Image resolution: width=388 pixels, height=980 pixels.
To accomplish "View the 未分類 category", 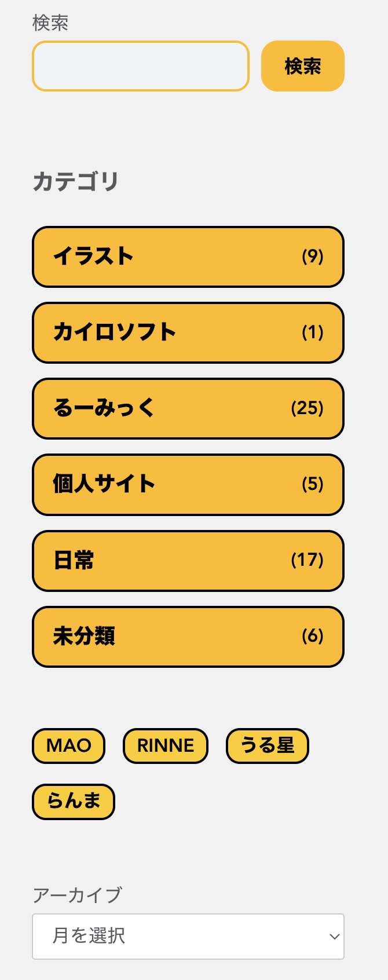I will click(84, 636).
